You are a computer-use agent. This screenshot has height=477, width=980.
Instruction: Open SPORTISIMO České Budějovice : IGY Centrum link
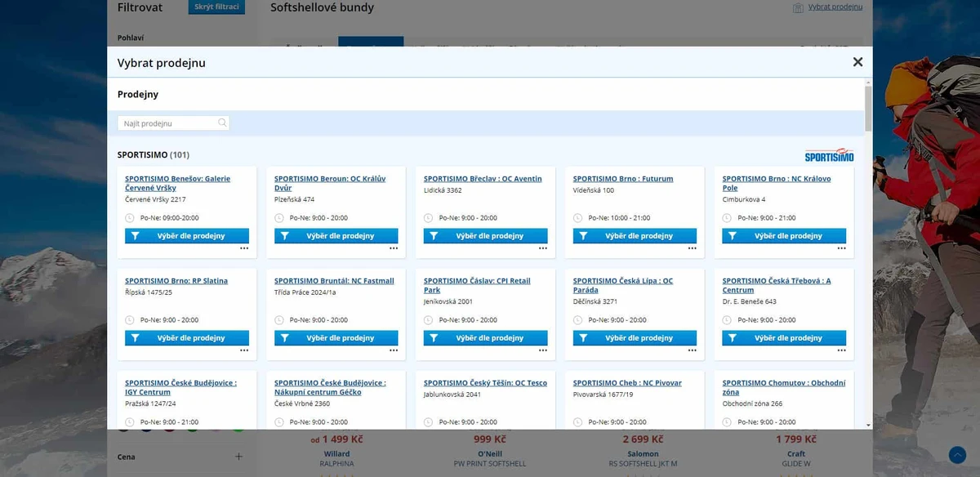181,387
